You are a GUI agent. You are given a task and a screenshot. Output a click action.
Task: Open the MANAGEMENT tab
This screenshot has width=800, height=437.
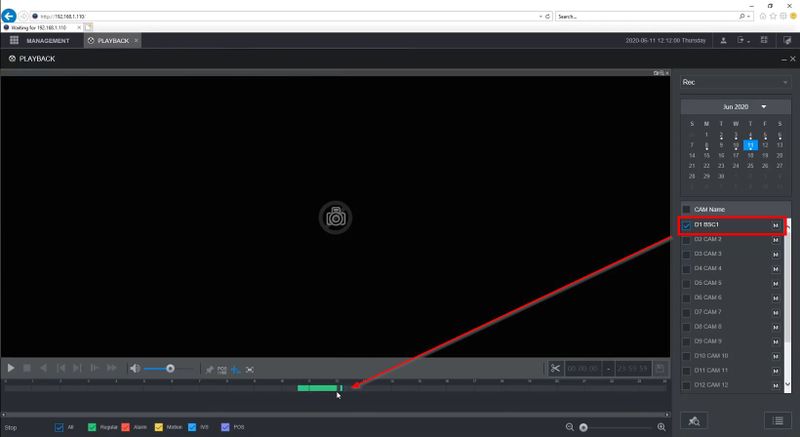pos(48,41)
